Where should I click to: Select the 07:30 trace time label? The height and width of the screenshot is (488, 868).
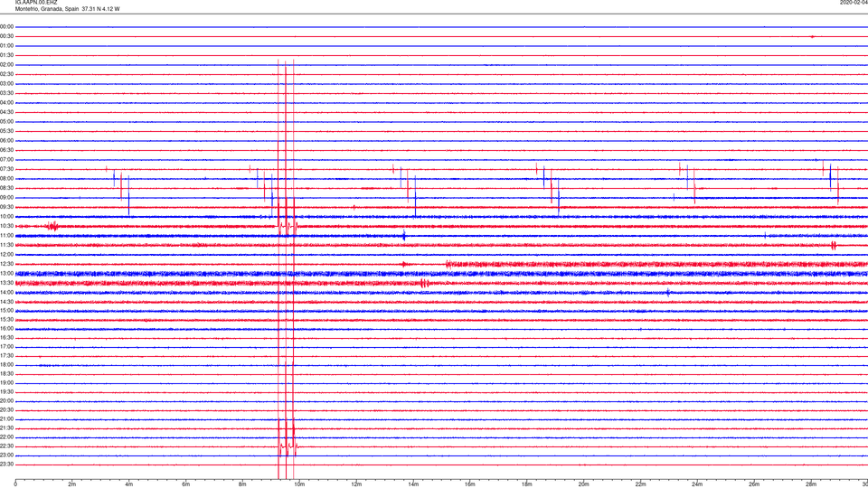pyautogui.click(x=7, y=169)
